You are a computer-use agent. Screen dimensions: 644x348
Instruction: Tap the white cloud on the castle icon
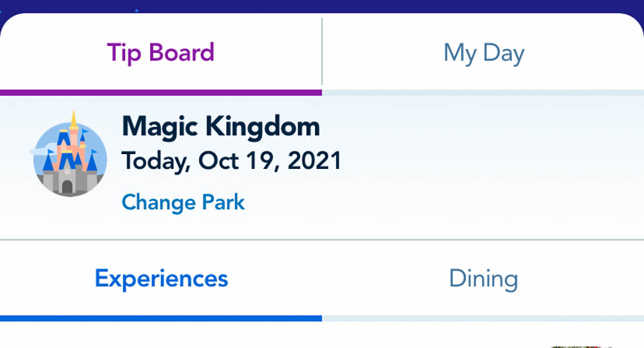40,152
